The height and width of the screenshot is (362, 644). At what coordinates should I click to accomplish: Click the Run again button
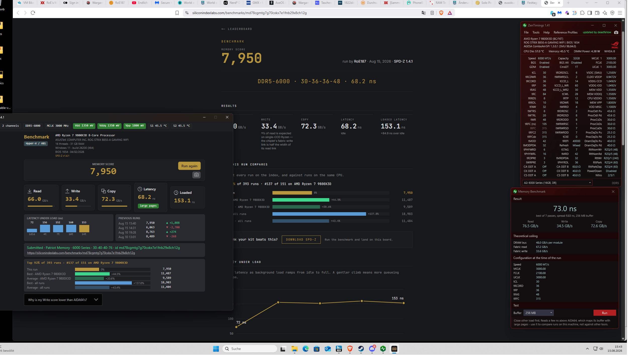[189, 166]
